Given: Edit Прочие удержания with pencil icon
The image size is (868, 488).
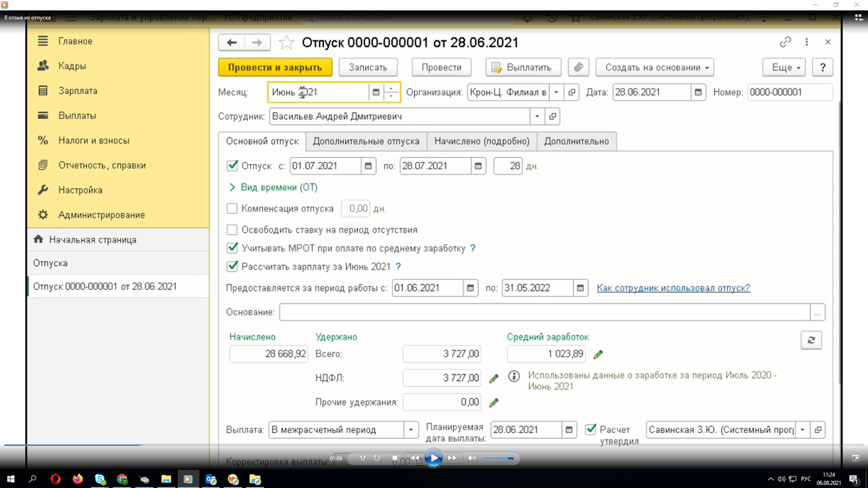Looking at the screenshot, I should [x=493, y=402].
